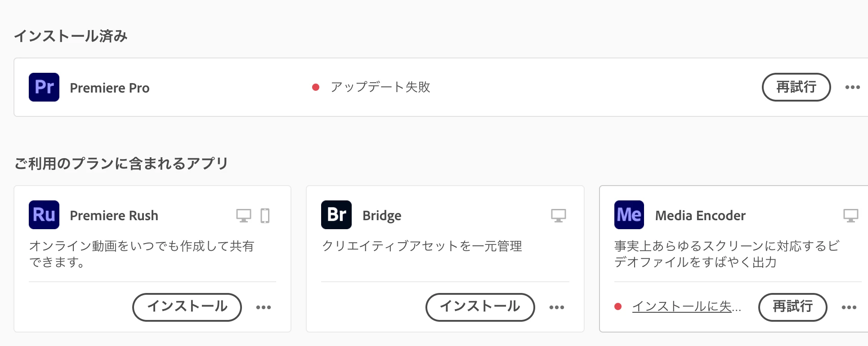This screenshot has height=346, width=868.
Task: Select the Media Encoder app title
Action: pyautogui.click(x=700, y=216)
